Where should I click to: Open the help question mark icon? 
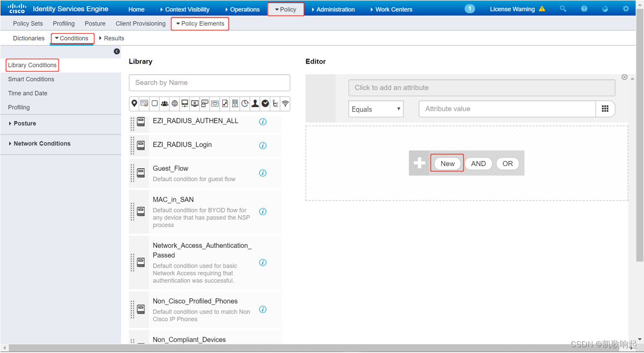[x=584, y=9]
